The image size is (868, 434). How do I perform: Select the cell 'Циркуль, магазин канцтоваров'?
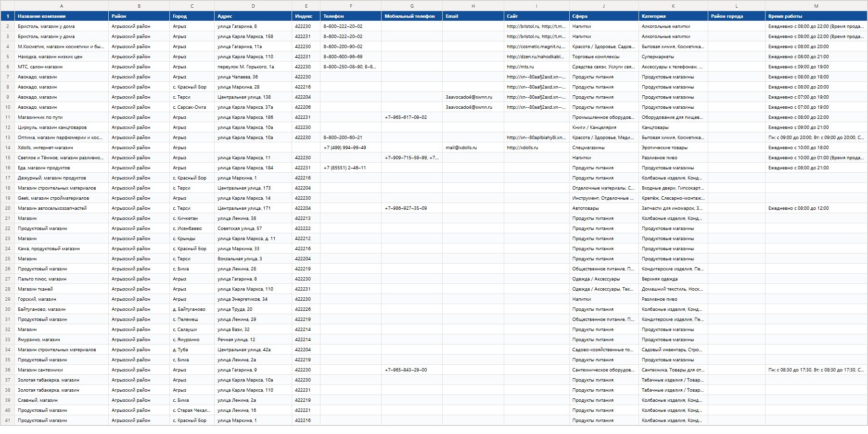tap(62, 128)
